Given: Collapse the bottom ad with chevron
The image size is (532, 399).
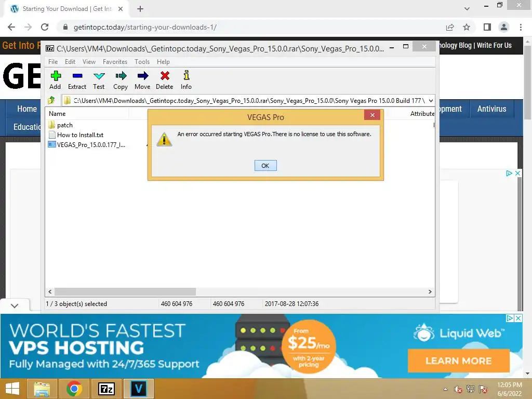Looking at the screenshot, I should tap(14, 305).
